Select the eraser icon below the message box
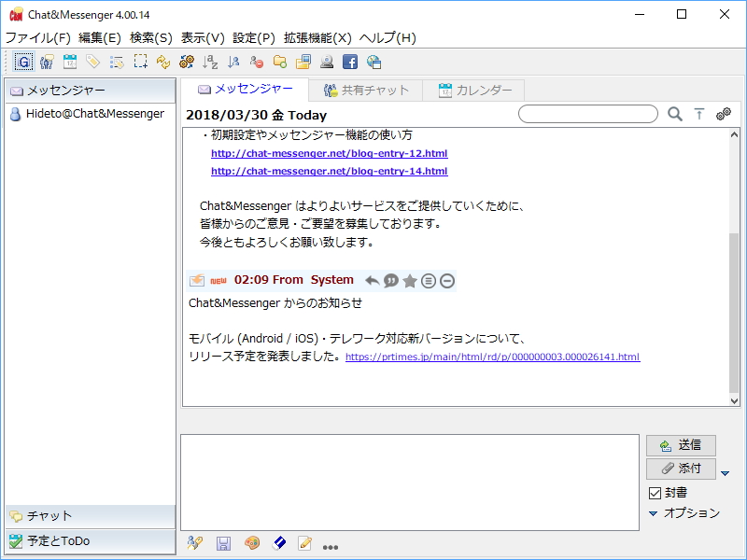 pos(279,544)
